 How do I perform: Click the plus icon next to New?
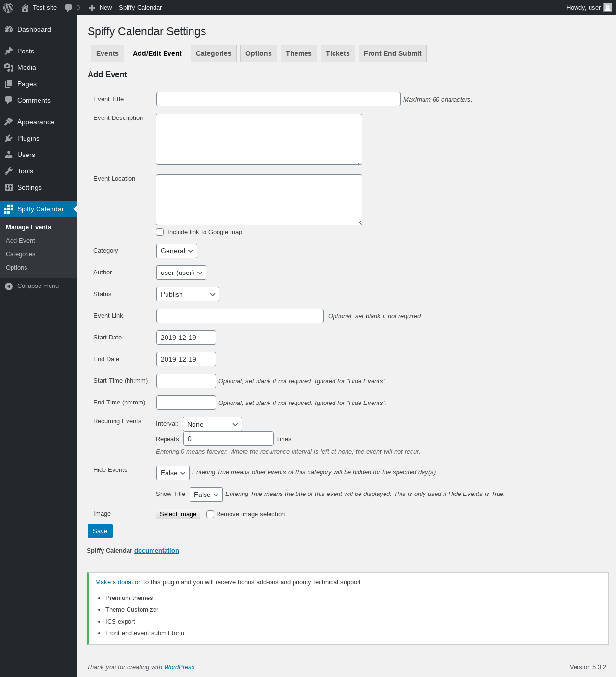[92, 8]
